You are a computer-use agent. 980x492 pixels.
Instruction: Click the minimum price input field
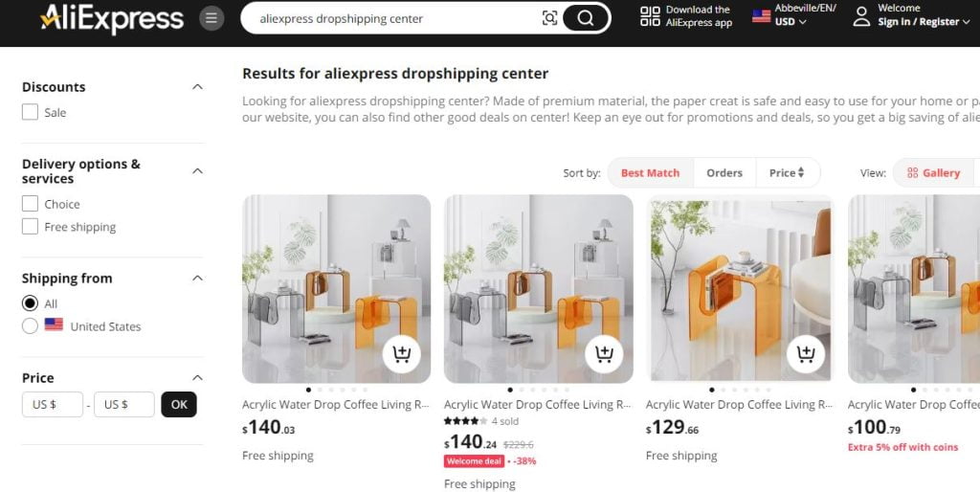53,405
